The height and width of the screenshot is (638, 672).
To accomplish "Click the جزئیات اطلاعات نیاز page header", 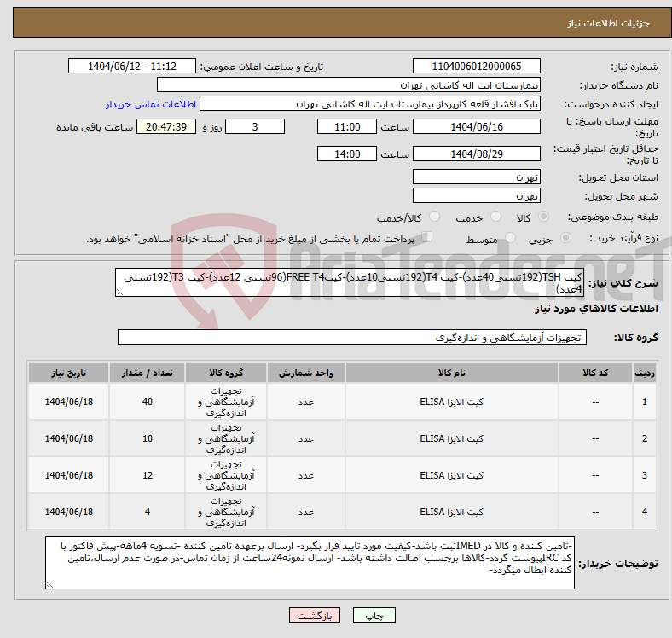I will click(608, 23).
